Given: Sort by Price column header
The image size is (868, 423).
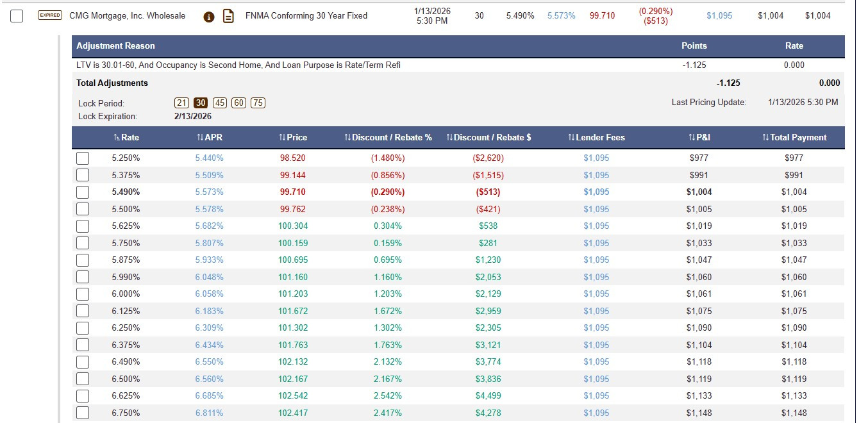Looking at the screenshot, I should (x=293, y=137).
